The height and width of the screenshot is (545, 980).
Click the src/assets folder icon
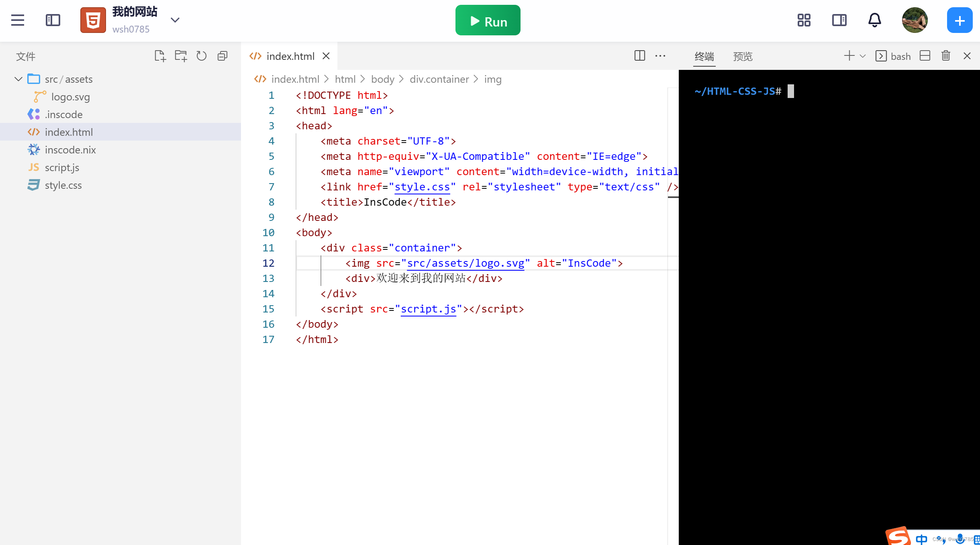[x=34, y=79]
